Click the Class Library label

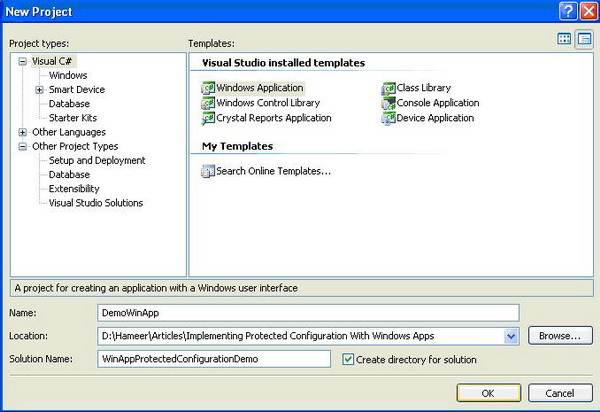(x=424, y=88)
